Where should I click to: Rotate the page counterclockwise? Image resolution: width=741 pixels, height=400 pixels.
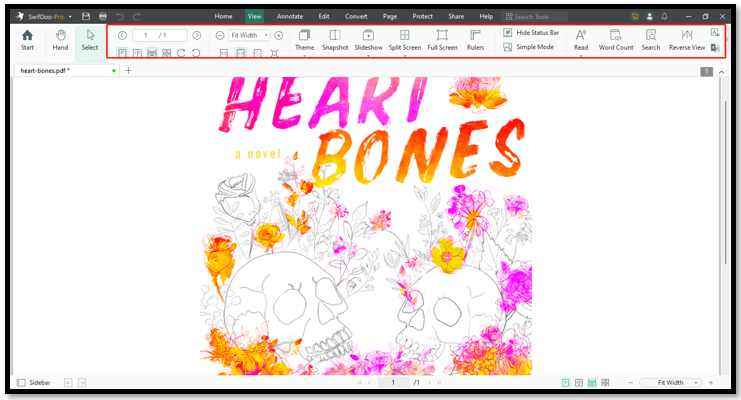click(x=196, y=53)
